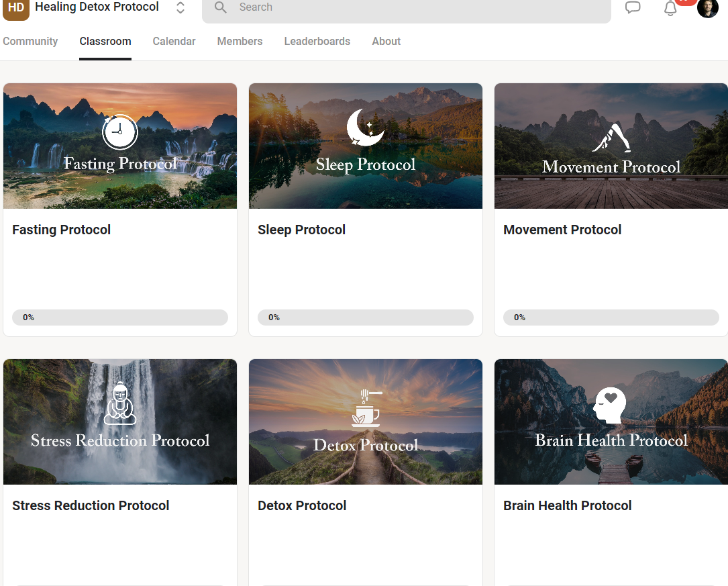Click the Sleep Protocol course title

tap(302, 230)
